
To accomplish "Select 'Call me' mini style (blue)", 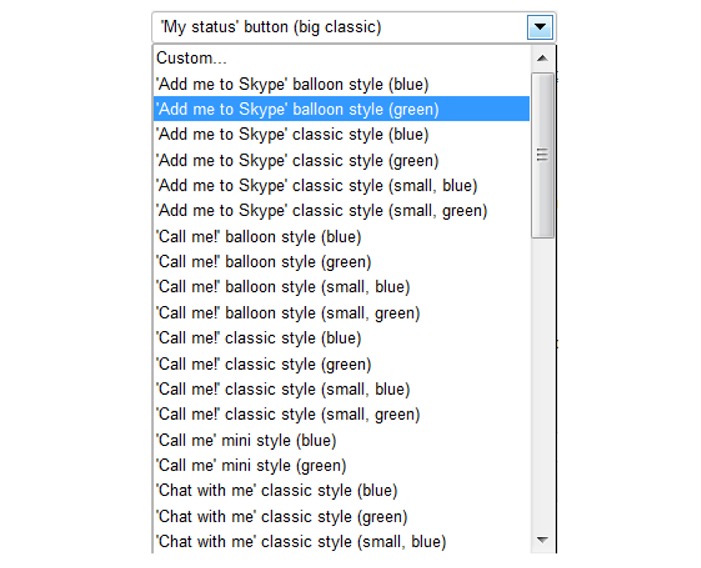I will [x=246, y=440].
